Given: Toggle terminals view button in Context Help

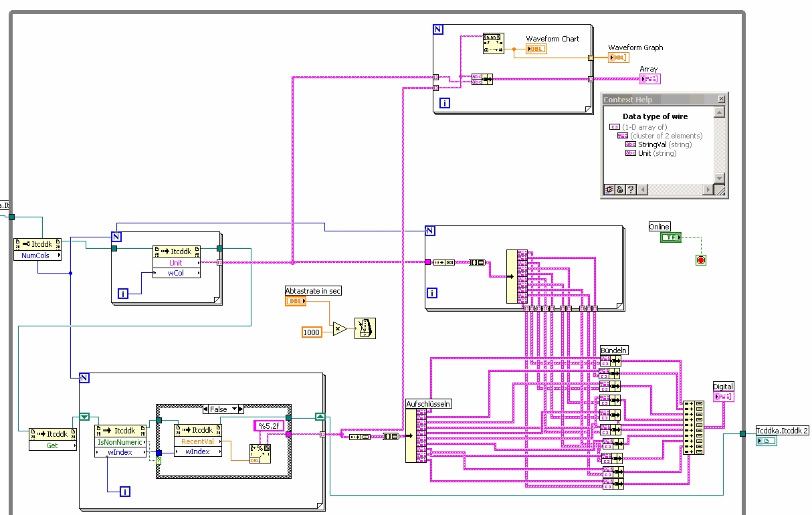Looking at the screenshot, I should [609, 189].
